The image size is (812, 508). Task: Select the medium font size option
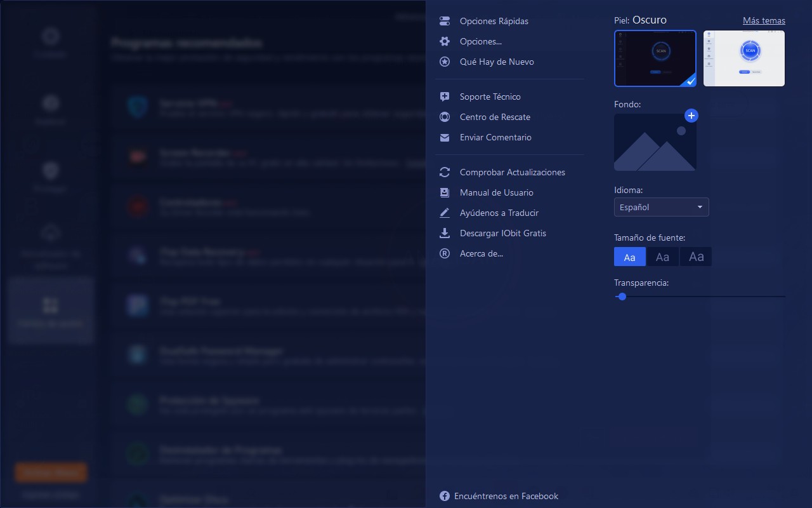[662, 257]
